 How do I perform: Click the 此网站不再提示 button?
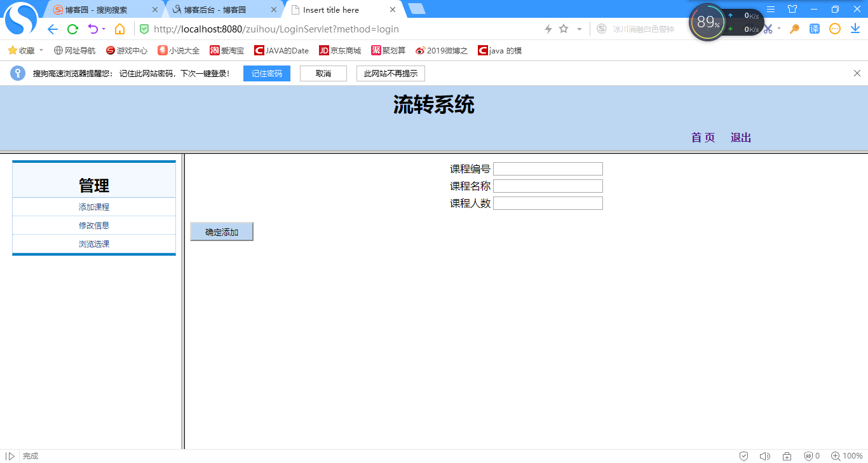[391, 74]
